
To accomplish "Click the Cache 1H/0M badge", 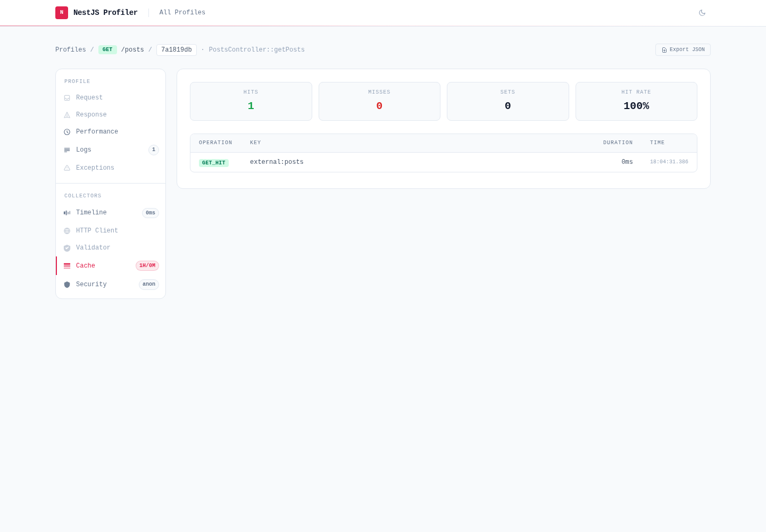I will pyautogui.click(x=147, y=266).
